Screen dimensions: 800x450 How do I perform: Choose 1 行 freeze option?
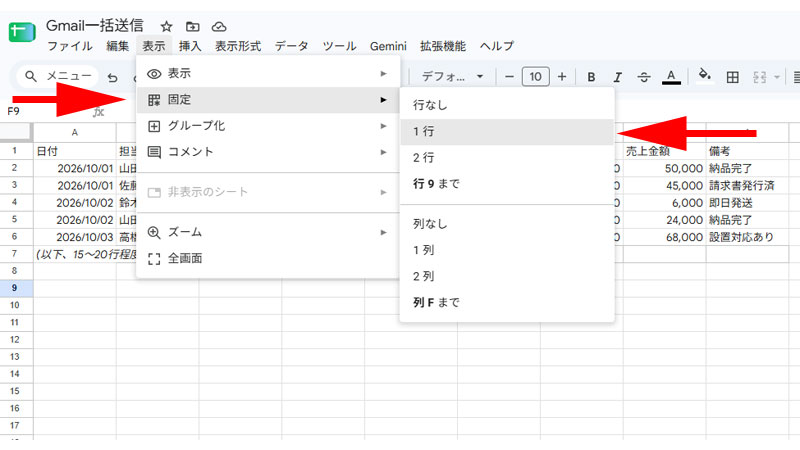point(507,132)
